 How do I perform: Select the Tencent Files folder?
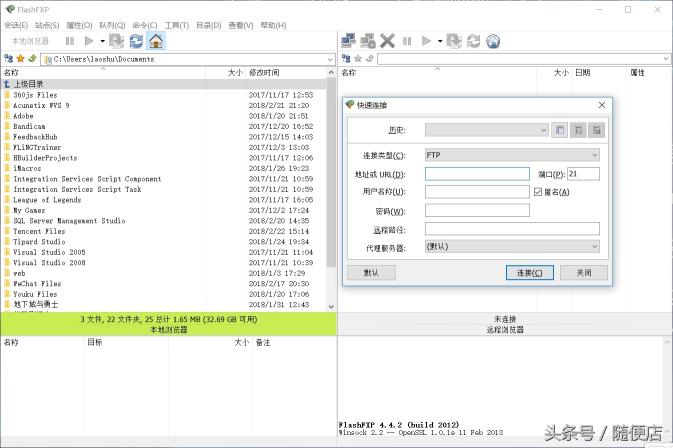(x=39, y=231)
